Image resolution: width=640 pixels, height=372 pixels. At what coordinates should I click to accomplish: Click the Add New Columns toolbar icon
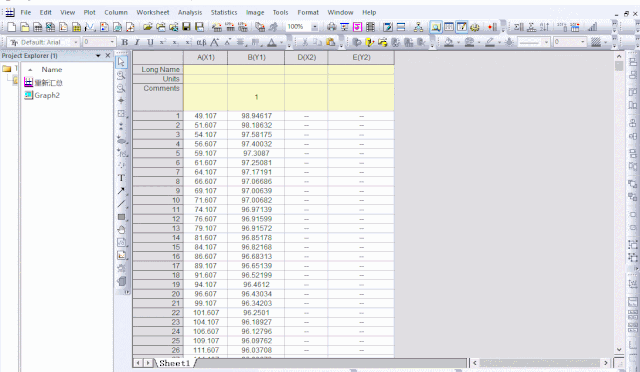[x=492, y=27]
